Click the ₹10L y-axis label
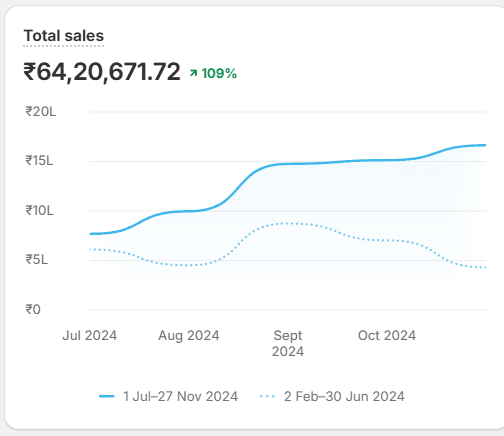The image size is (504, 436). [39, 211]
